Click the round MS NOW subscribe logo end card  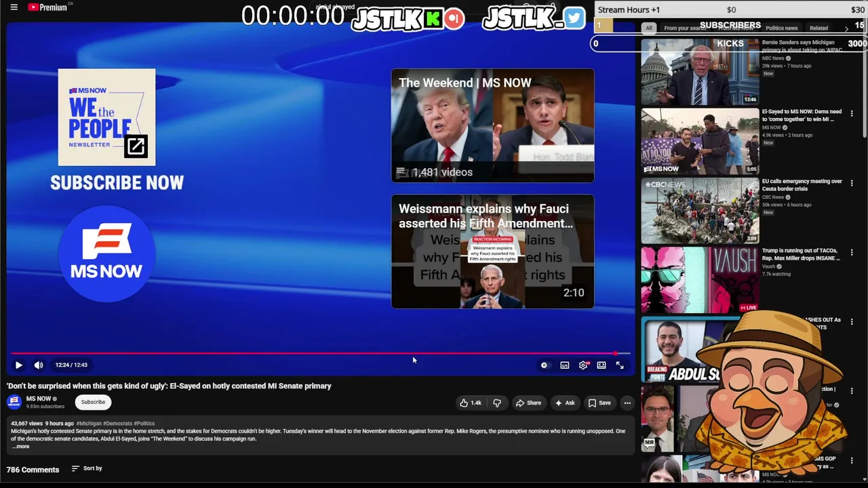(106, 254)
